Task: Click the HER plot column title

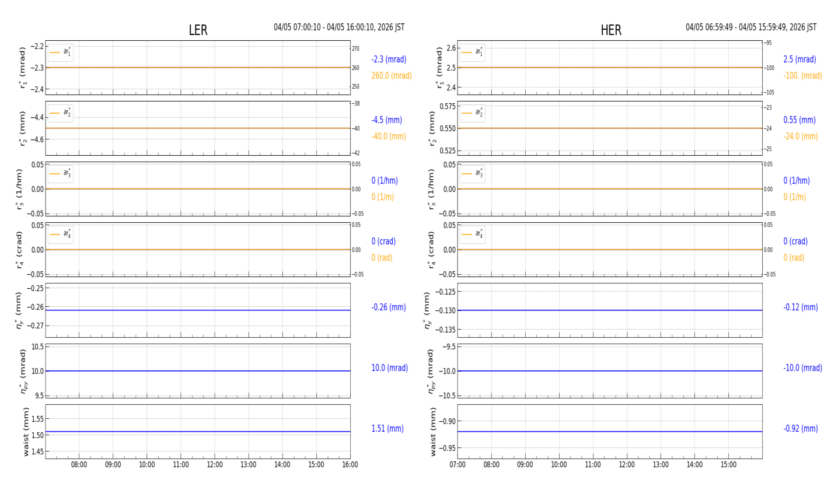Action: (x=611, y=30)
